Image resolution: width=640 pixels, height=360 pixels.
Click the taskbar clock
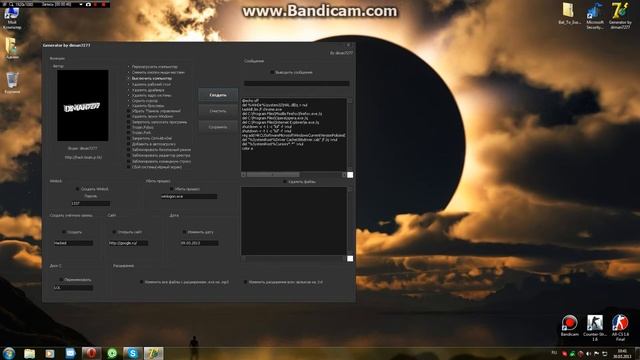click(x=622, y=353)
